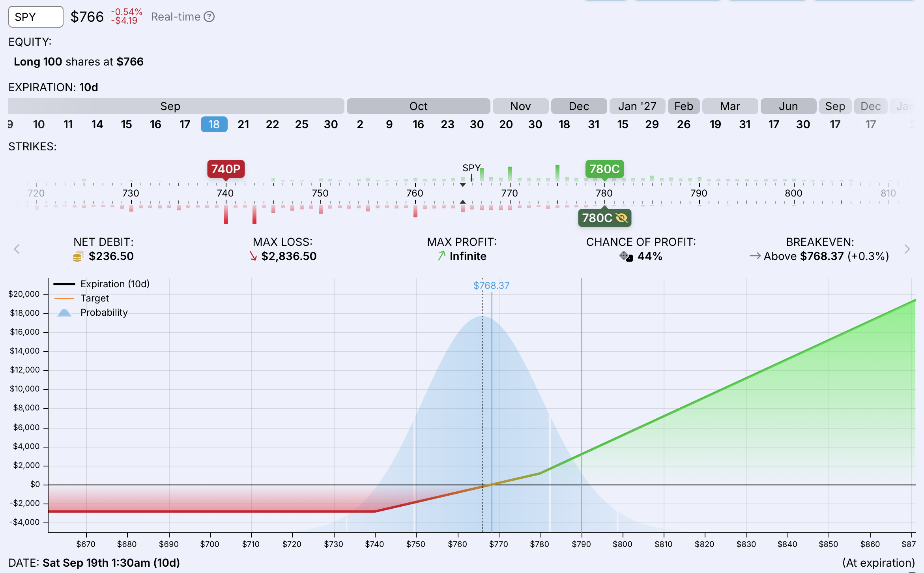Choose the September 10 expiration date

click(x=39, y=124)
